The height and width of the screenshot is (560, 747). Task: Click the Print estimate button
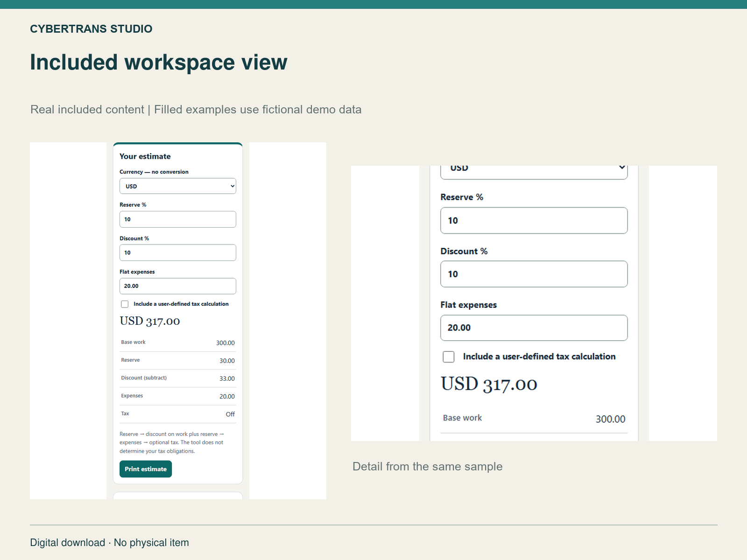click(146, 469)
